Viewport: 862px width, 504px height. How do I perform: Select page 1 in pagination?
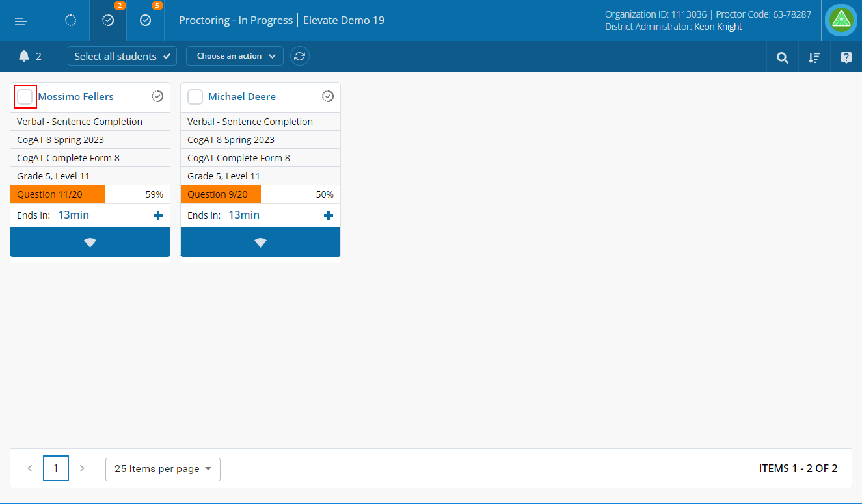point(56,468)
